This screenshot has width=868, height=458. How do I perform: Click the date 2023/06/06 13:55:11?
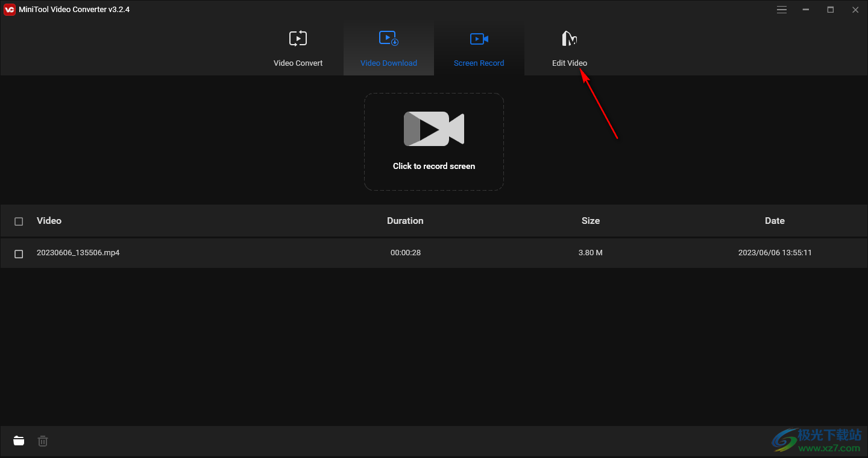pos(775,253)
